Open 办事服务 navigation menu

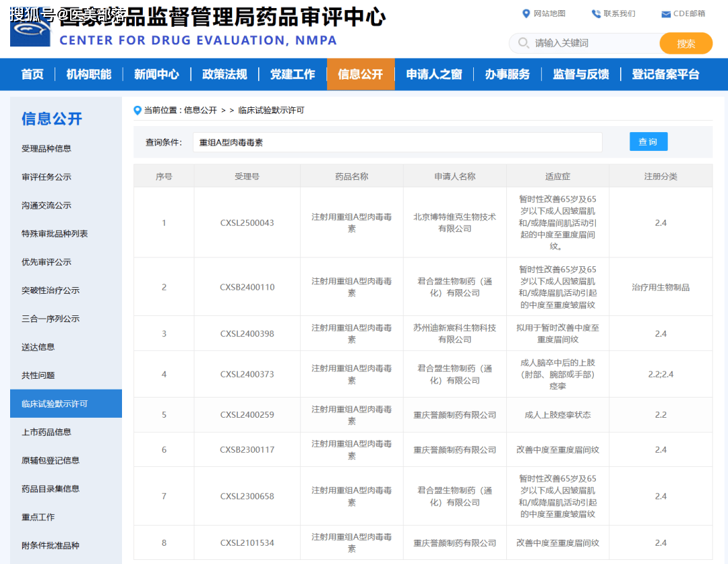(x=508, y=74)
